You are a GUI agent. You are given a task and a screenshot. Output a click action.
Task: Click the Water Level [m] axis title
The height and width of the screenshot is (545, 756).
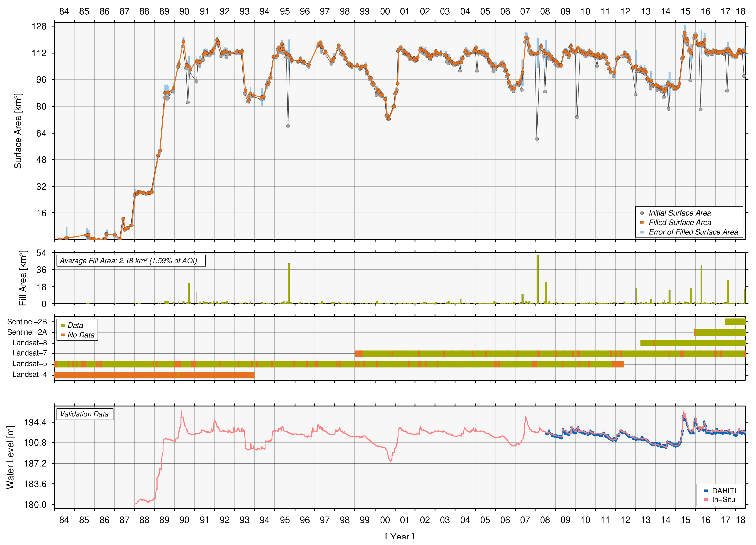(x=10, y=457)
